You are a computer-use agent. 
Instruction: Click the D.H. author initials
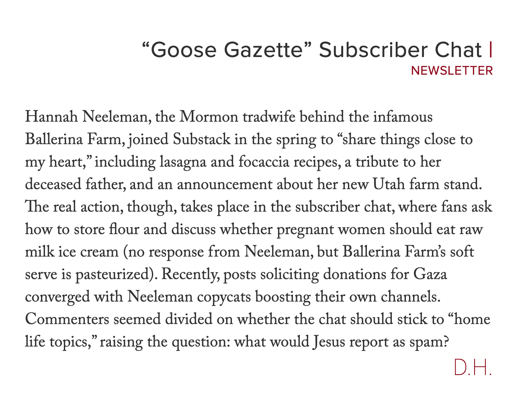pyautogui.click(x=473, y=367)
